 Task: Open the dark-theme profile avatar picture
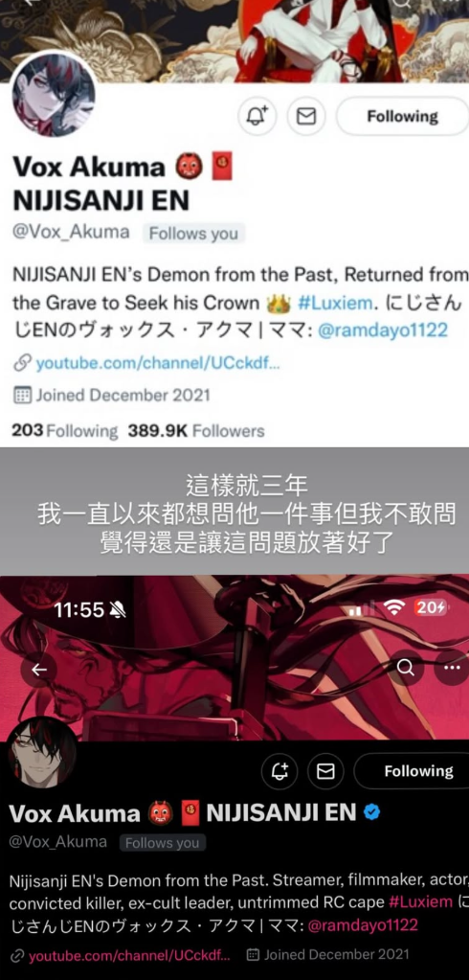(42, 753)
